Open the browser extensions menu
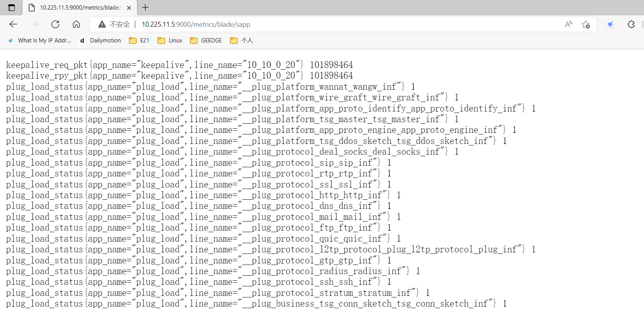The height and width of the screenshot is (336, 644). point(631,24)
